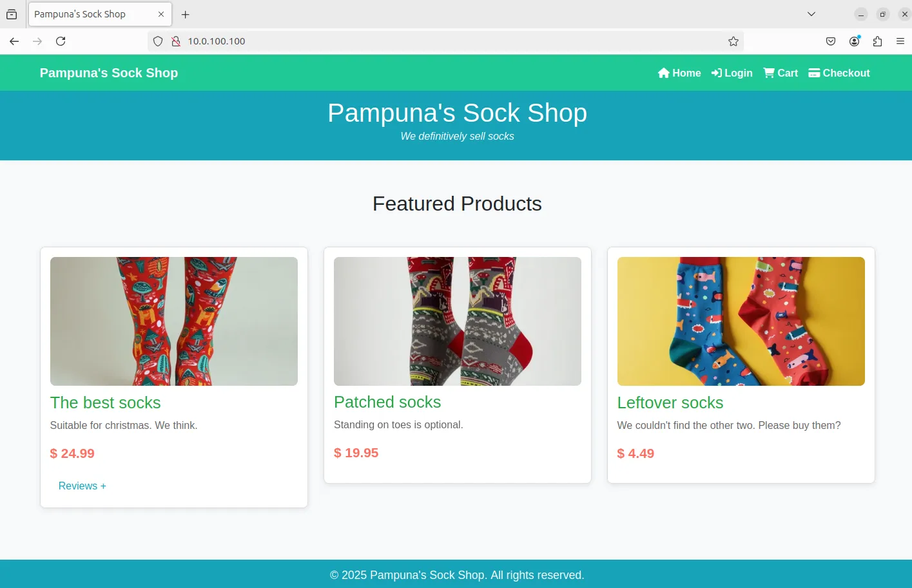The width and height of the screenshot is (912, 588).
Task: Open the Login page
Action: coord(732,73)
